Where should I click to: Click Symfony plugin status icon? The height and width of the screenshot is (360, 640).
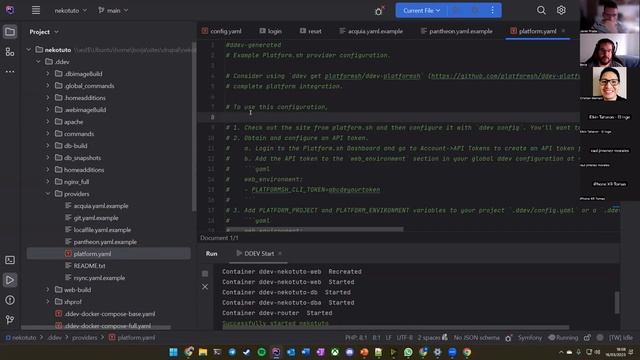[x=530, y=338]
